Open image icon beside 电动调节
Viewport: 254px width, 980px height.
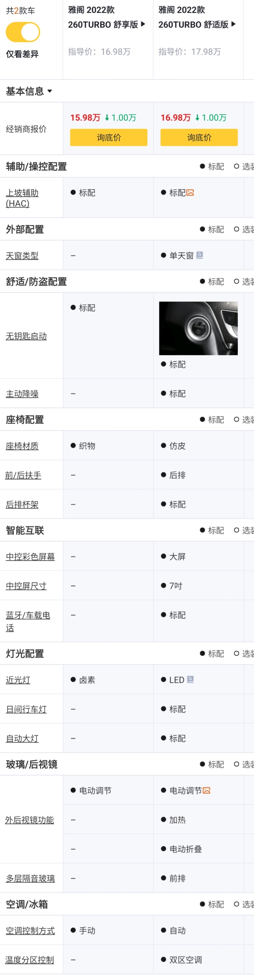206,790
